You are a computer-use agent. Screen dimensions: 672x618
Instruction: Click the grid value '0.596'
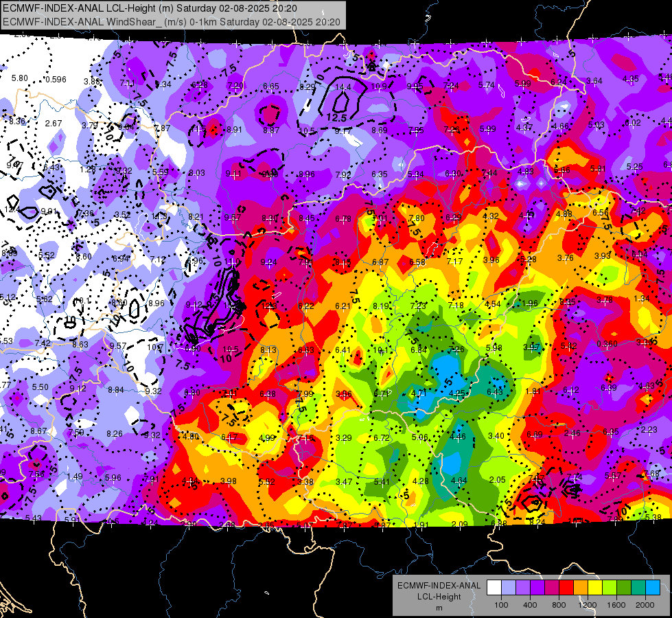[x=56, y=80]
